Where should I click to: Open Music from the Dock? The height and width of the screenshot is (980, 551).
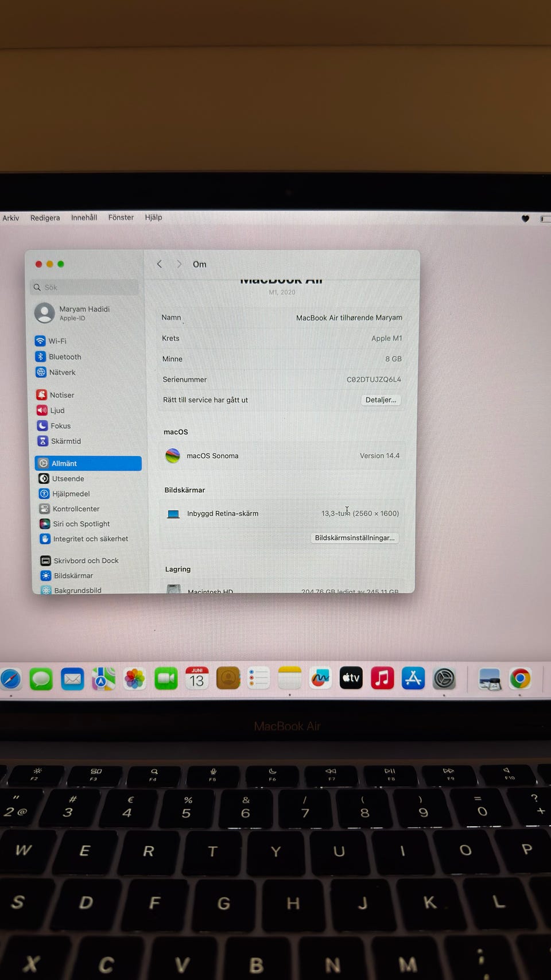pos(382,678)
